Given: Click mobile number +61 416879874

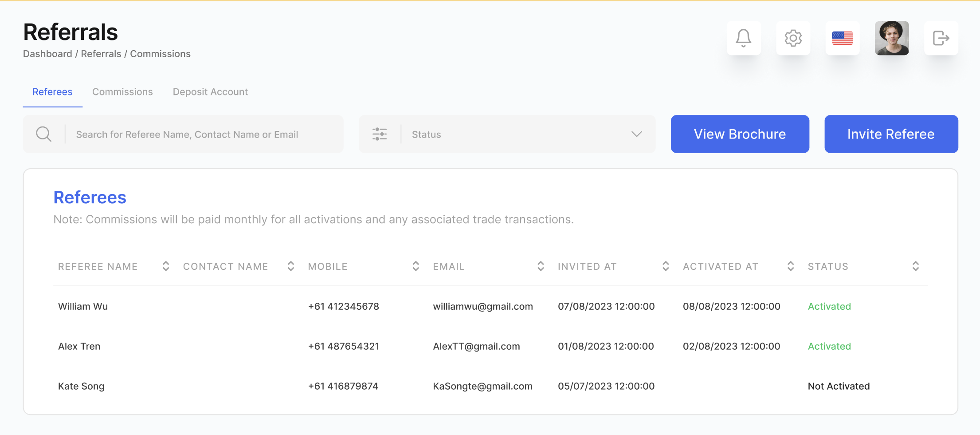Looking at the screenshot, I should 343,386.
